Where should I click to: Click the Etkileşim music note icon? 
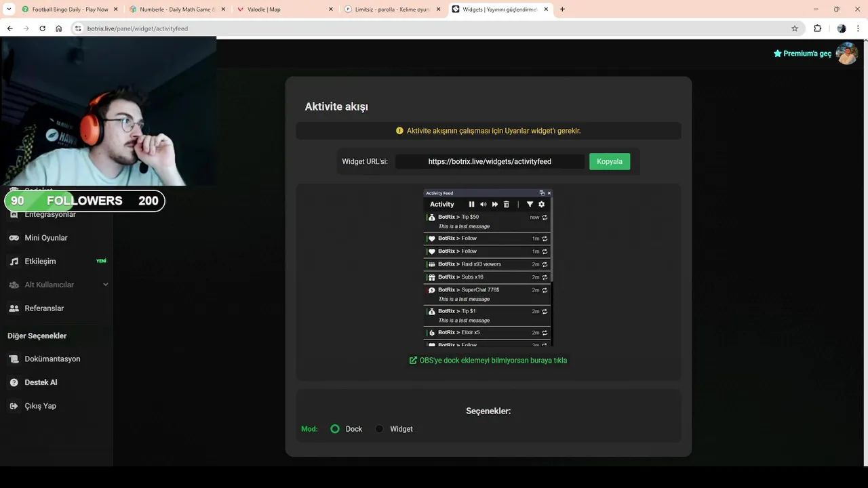[x=14, y=261]
